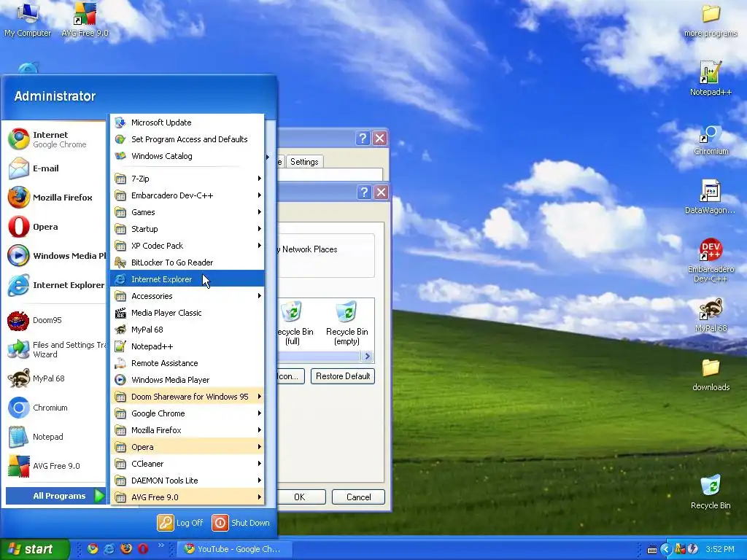Image resolution: width=747 pixels, height=560 pixels.
Task: Select Recycle Bin (empty) icon in dialog
Action: point(347,324)
